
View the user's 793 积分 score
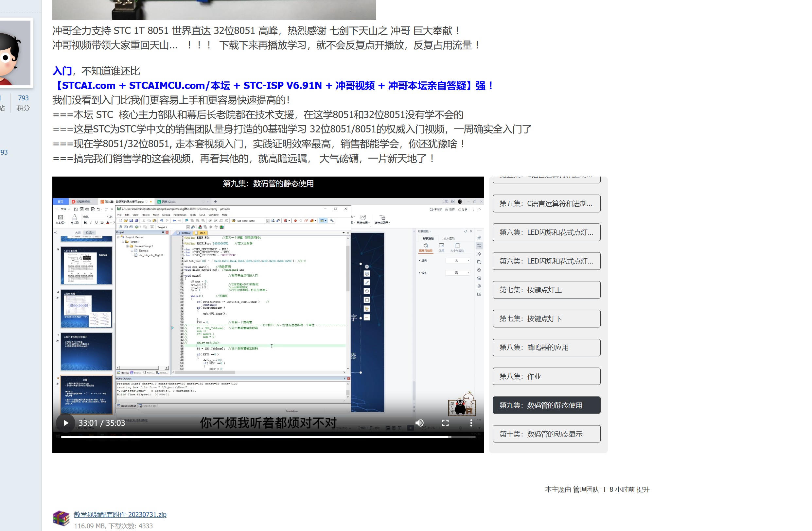point(23,103)
